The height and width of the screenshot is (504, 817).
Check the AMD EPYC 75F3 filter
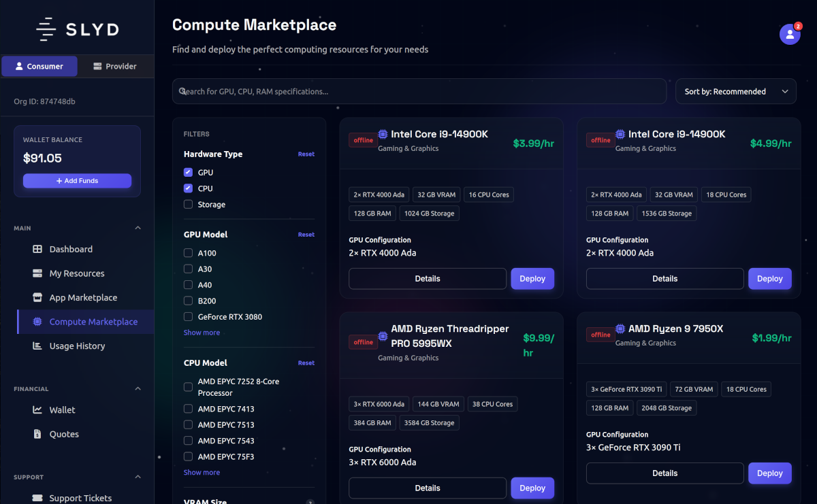tap(188, 457)
